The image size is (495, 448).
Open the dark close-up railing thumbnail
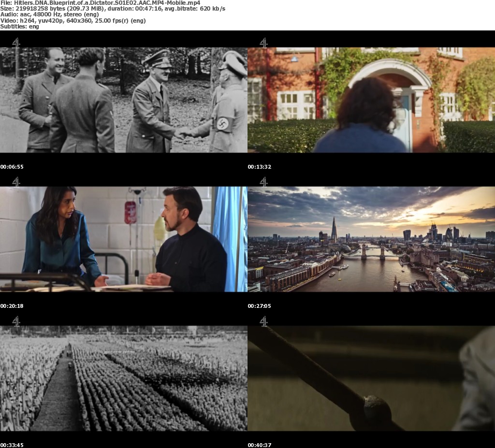[371, 378]
